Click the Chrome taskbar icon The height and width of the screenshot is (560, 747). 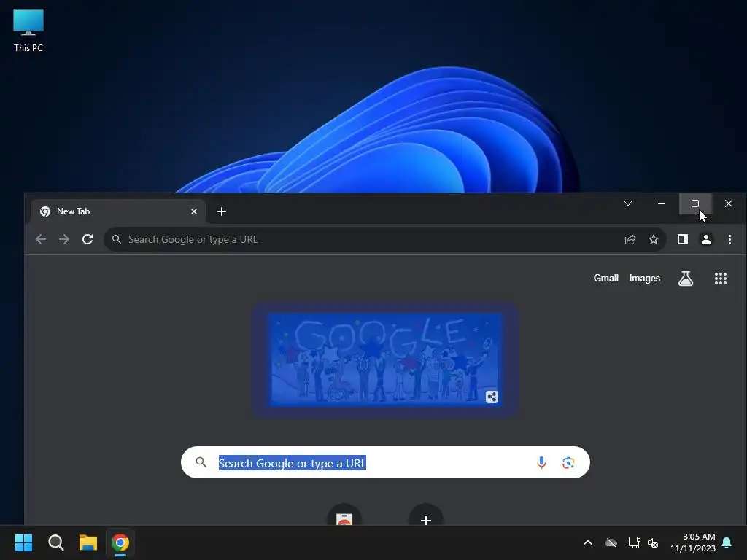click(120, 542)
